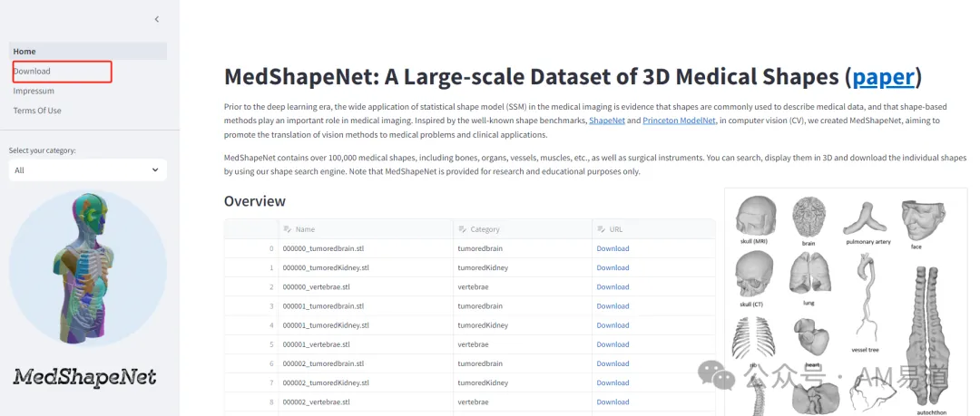This screenshot has height=416, width=980.
Task: Click the Overview heading
Action: 254,201
